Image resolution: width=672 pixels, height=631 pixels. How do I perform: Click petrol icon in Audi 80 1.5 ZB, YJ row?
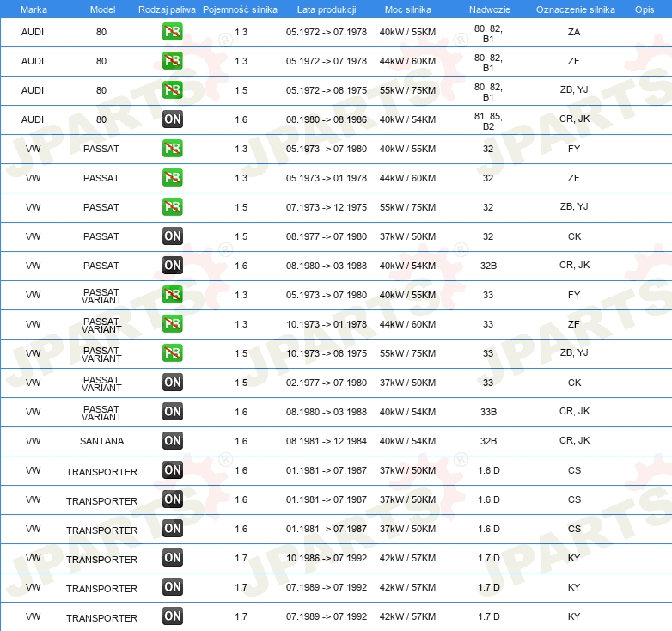(x=172, y=90)
